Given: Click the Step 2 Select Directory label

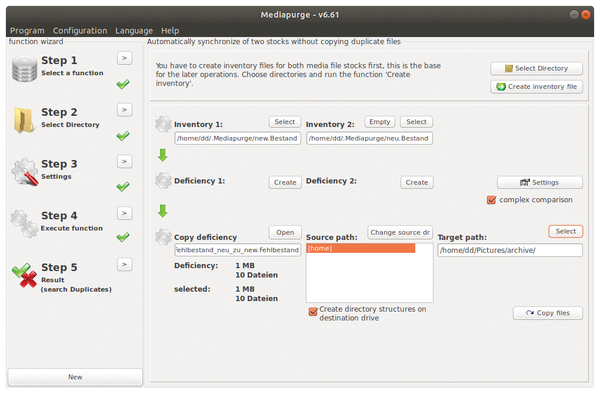Looking at the screenshot, I should [x=70, y=125].
